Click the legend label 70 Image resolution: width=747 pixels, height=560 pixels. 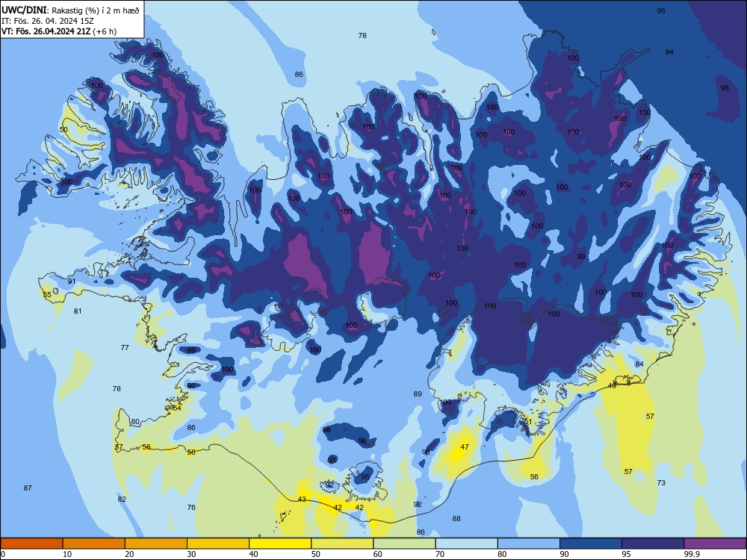click(440, 554)
